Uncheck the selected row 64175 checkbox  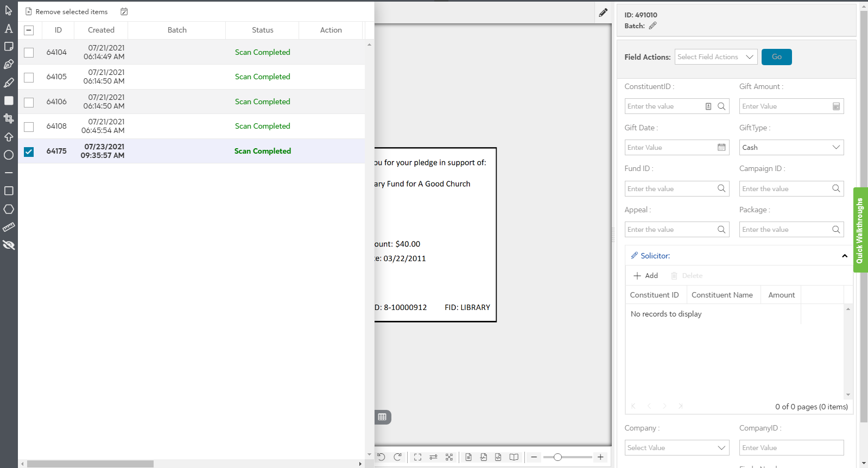pyautogui.click(x=29, y=151)
